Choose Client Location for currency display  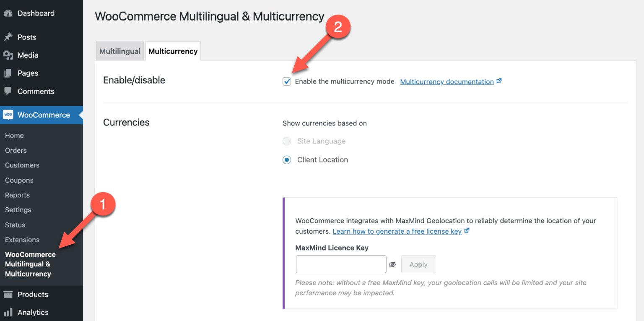pyautogui.click(x=287, y=159)
